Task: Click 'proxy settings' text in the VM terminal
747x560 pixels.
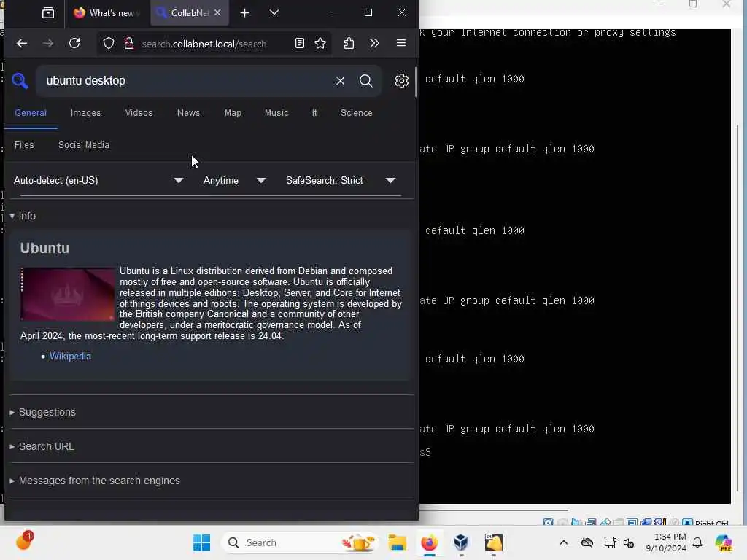Action: click(635, 32)
